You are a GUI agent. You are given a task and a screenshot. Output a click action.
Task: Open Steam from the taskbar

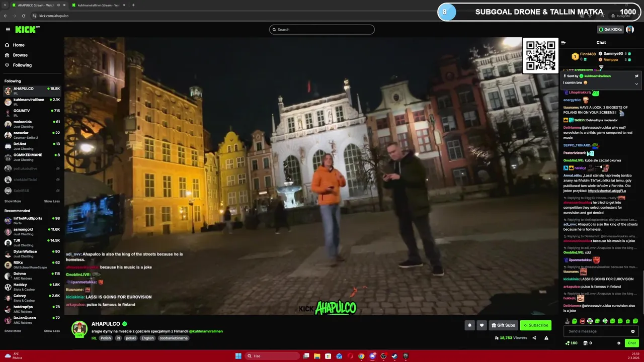tap(394, 356)
